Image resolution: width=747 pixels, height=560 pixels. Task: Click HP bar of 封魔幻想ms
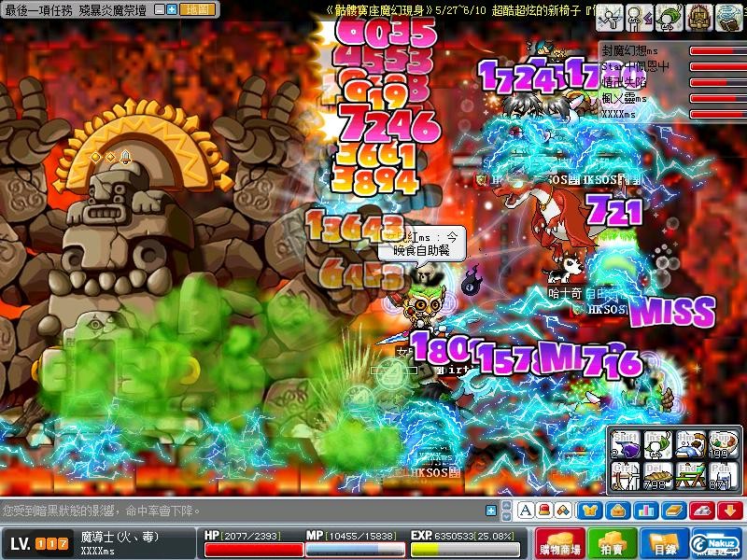click(718, 51)
